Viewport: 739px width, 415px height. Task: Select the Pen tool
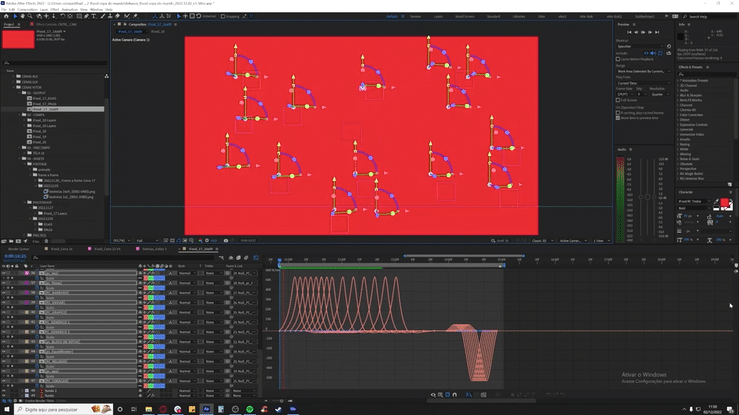tap(87, 16)
